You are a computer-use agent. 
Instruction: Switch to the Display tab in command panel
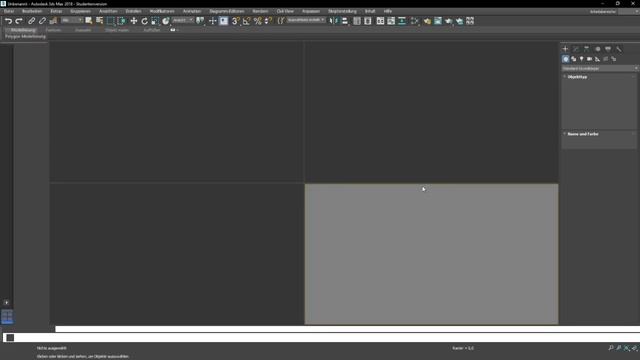click(x=608, y=49)
